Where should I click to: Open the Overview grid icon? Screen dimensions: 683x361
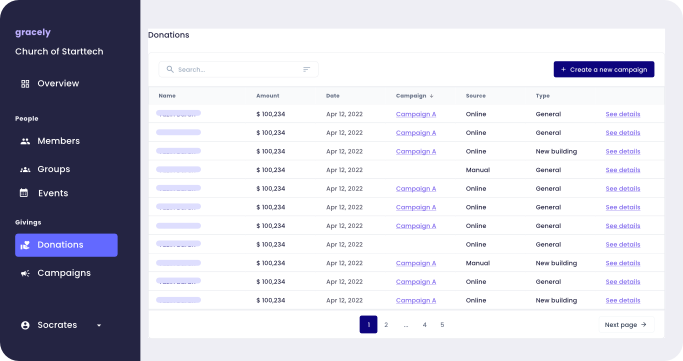pos(25,84)
